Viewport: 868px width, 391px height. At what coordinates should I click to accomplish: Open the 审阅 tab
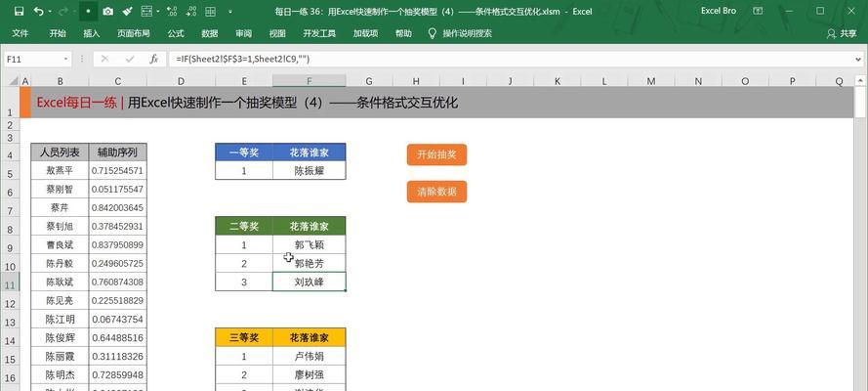[x=243, y=33]
